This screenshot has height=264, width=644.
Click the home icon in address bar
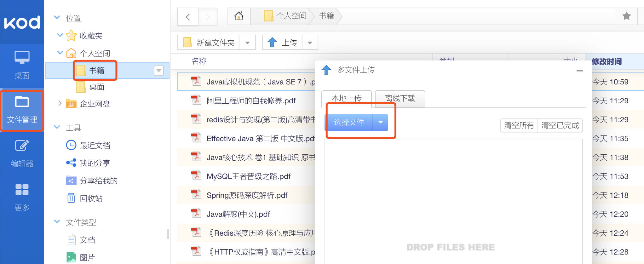click(x=239, y=16)
